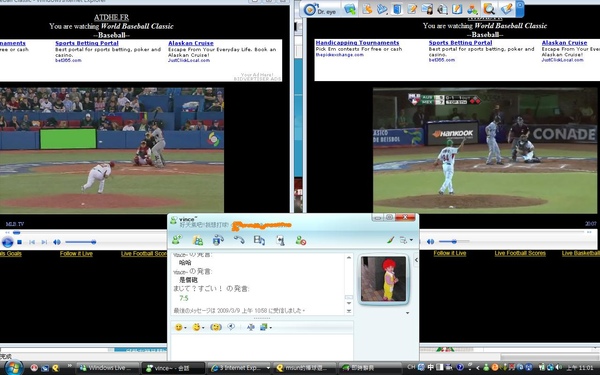The image size is (600, 375).
Task: Skip to next track in left player
Action: pyautogui.click(x=44, y=242)
